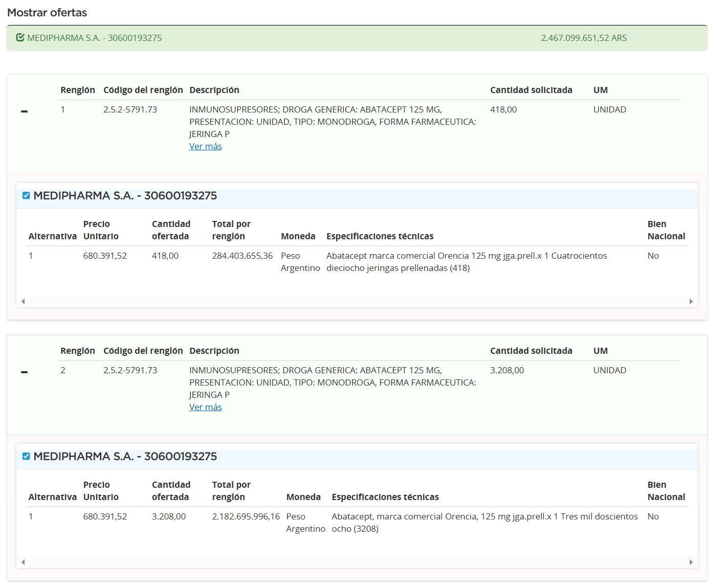Expand the green MEDIPHARMA S.A. supplier bar
The image size is (723, 588).
[94, 38]
